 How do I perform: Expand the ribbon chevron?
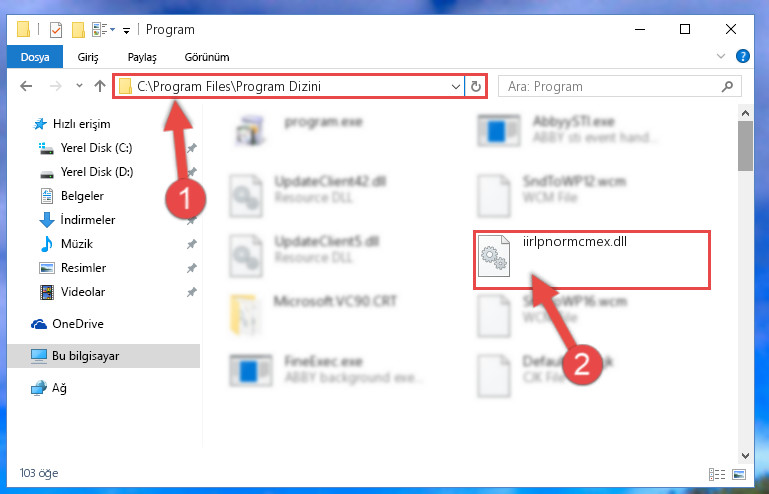point(720,56)
